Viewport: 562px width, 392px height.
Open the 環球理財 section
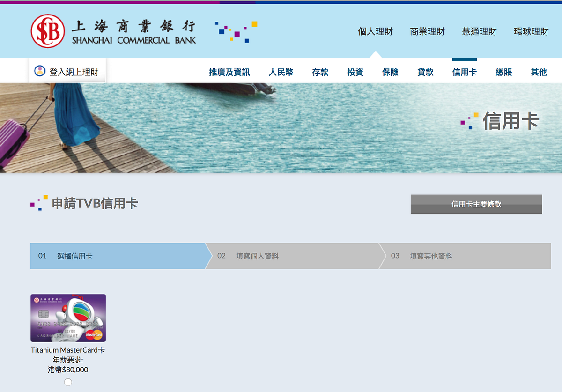531,31
